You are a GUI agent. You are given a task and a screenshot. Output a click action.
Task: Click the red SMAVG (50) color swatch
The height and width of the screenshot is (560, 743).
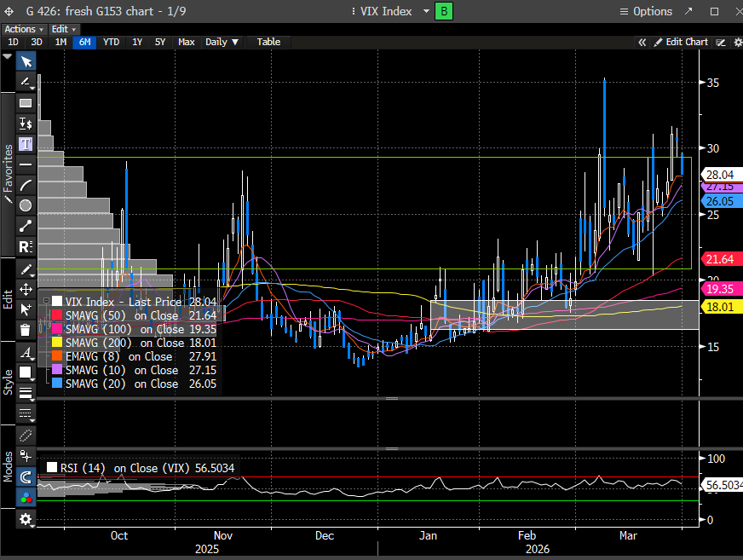[x=57, y=315]
